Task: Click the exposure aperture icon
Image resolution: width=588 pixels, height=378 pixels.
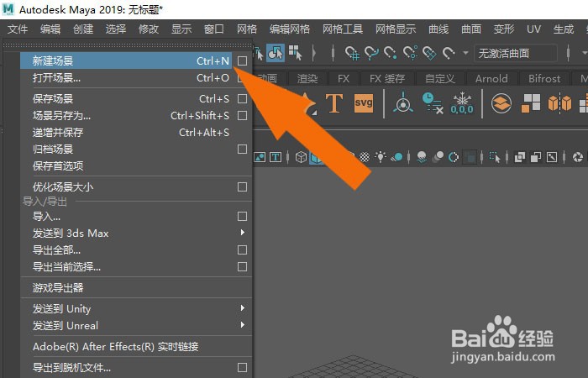Action: (x=578, y=157)
